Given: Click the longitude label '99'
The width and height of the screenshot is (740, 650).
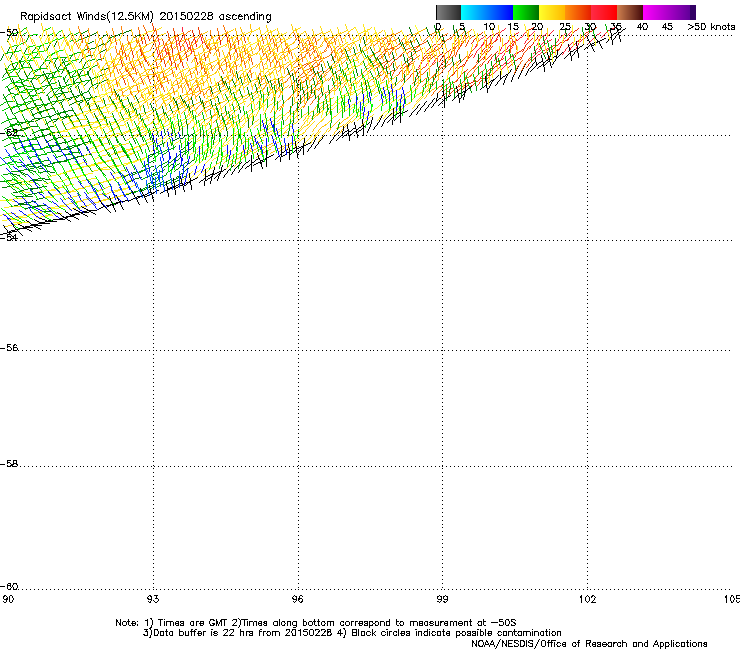Looking at the screenshot, I should 442,599.
